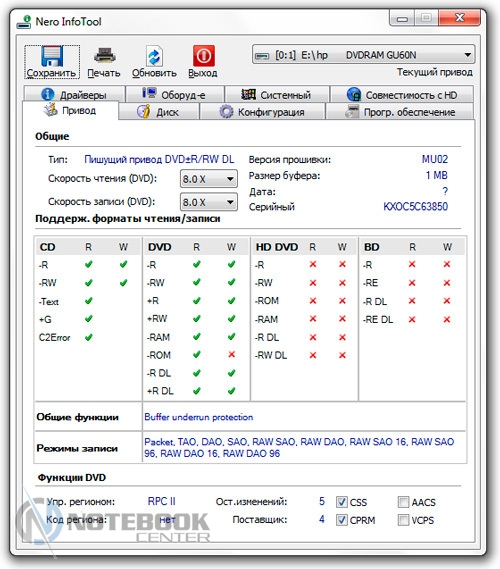Close the Nero InfoTool window
This screenshot has height=569, width=500.
tap(460, 17)
